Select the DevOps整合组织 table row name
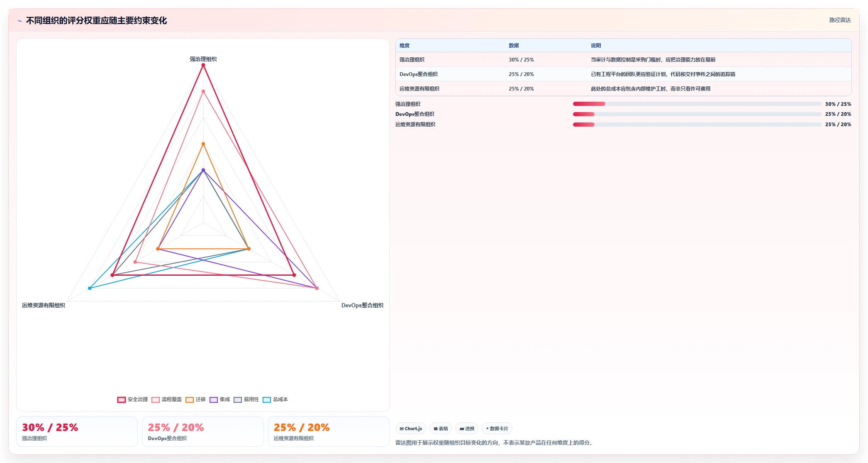The height and width of the screenshot is (463, 868). coord(419,74)
